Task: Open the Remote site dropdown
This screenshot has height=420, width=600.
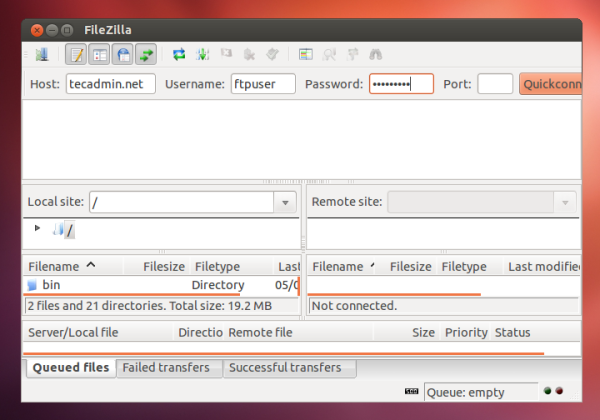Action: (566, 202)
